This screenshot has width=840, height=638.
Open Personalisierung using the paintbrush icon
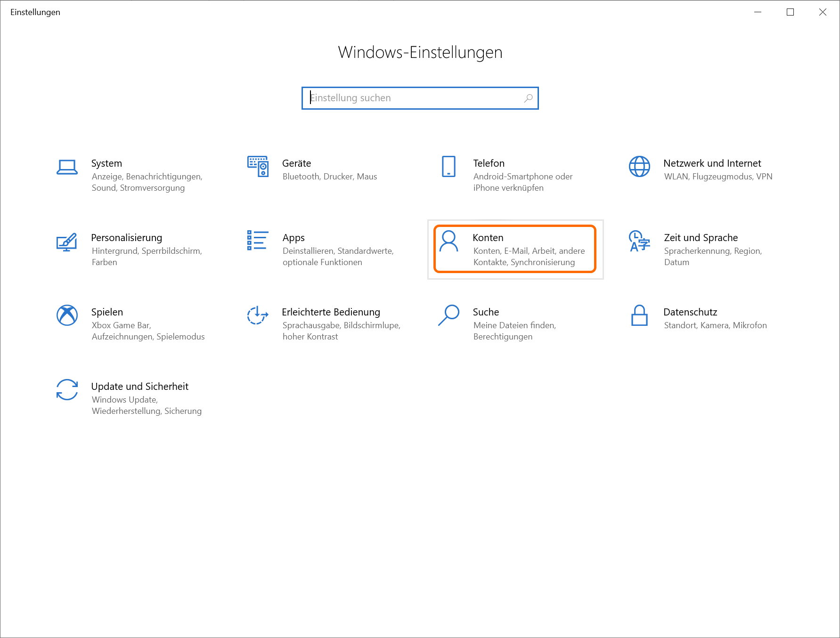click(x=67, y=242)
